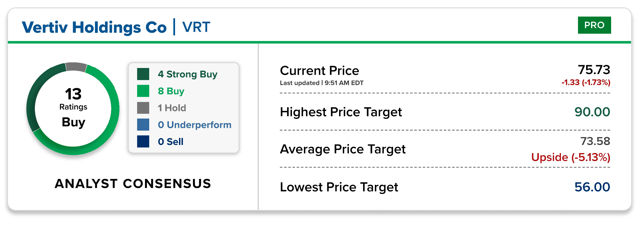Click the average price target 73.58
Viewport: 644px width, 225px height.
point(595,141)
